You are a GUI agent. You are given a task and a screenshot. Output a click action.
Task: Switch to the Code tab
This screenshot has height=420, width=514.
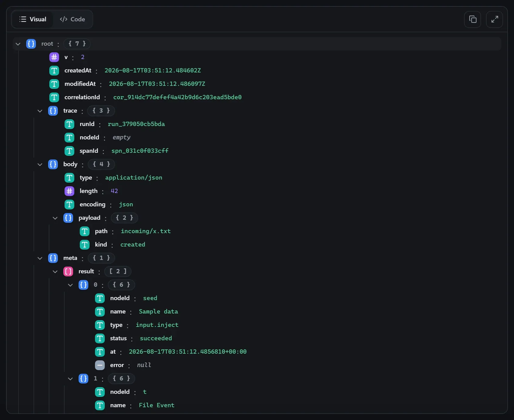(x=72, y=19)
